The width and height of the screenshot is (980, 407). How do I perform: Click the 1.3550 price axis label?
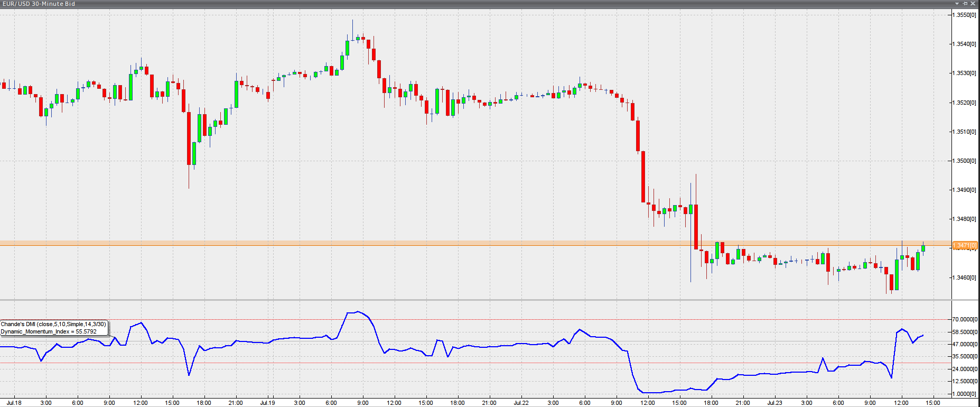pos(964,15)
